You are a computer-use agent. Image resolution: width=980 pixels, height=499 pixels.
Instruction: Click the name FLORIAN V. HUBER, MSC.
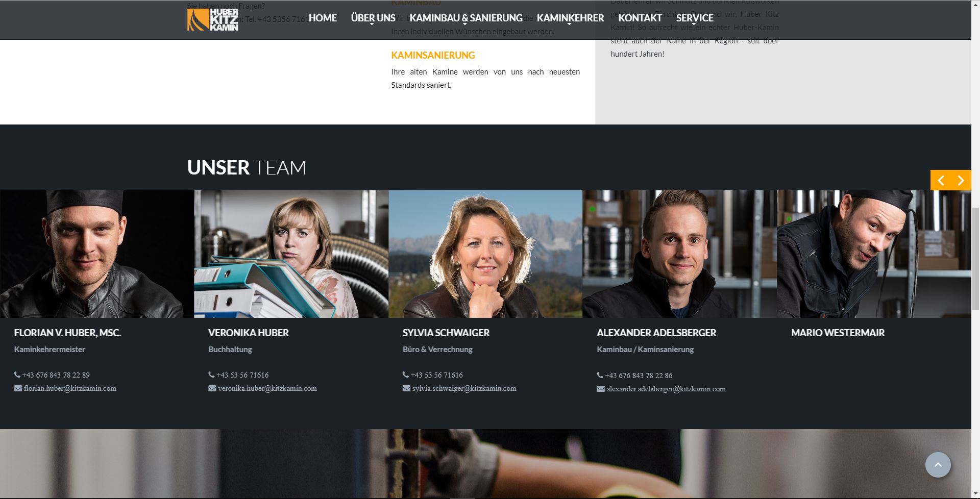[x=67, y=333]
